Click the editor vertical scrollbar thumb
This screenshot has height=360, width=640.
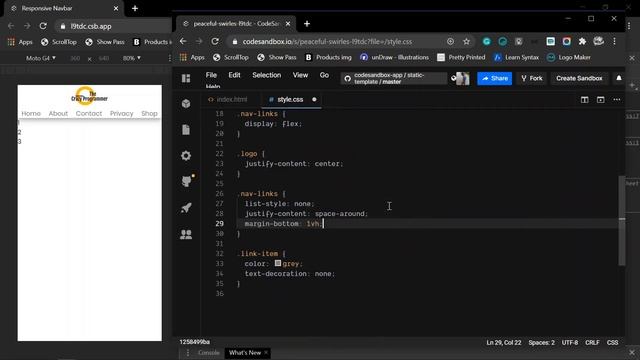pyautogui.click(x=622, y=220)
